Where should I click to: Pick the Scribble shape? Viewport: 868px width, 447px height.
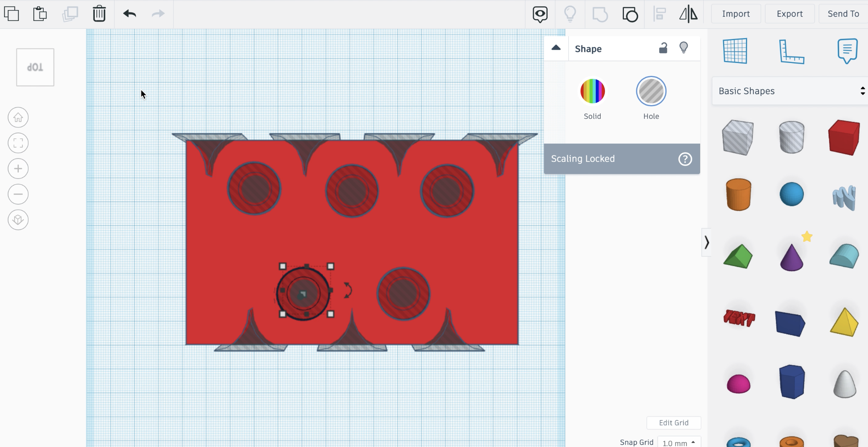844,197
